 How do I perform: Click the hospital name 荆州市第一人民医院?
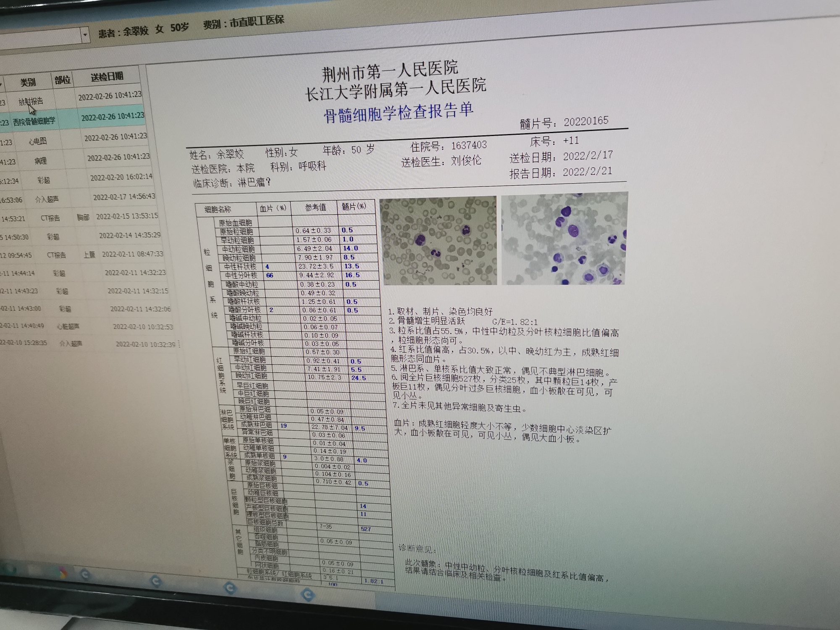[390, 71]
